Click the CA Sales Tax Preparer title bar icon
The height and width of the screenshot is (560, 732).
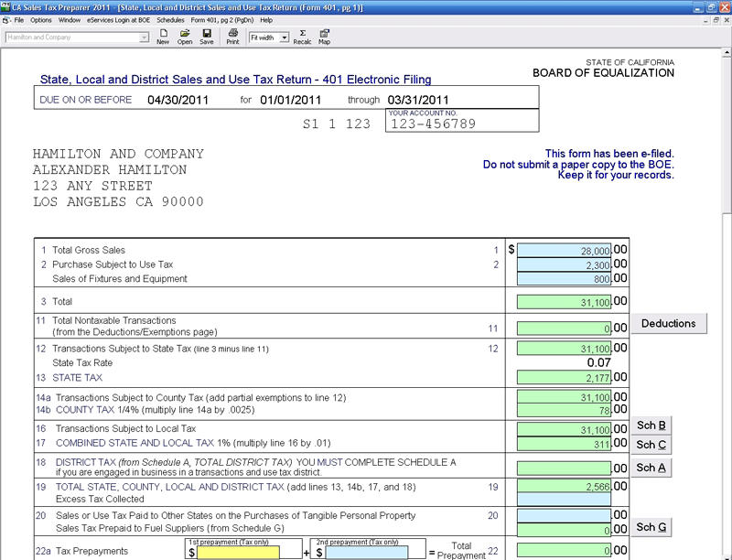tap(7, 6)
